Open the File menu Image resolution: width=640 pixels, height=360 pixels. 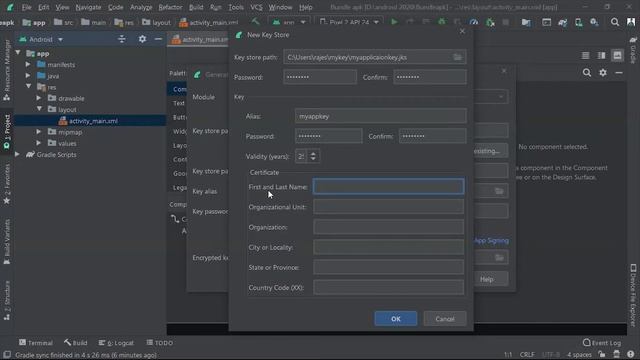pyautogui.click(x=27, y=7)
